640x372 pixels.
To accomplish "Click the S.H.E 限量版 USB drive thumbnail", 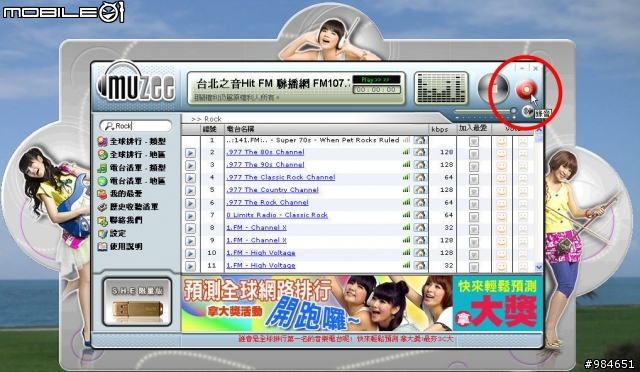I will (x=137, y=302).
